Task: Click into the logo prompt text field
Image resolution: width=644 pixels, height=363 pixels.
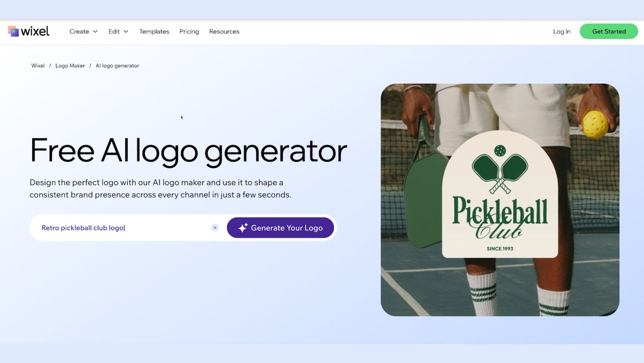Action: point(124,228)
